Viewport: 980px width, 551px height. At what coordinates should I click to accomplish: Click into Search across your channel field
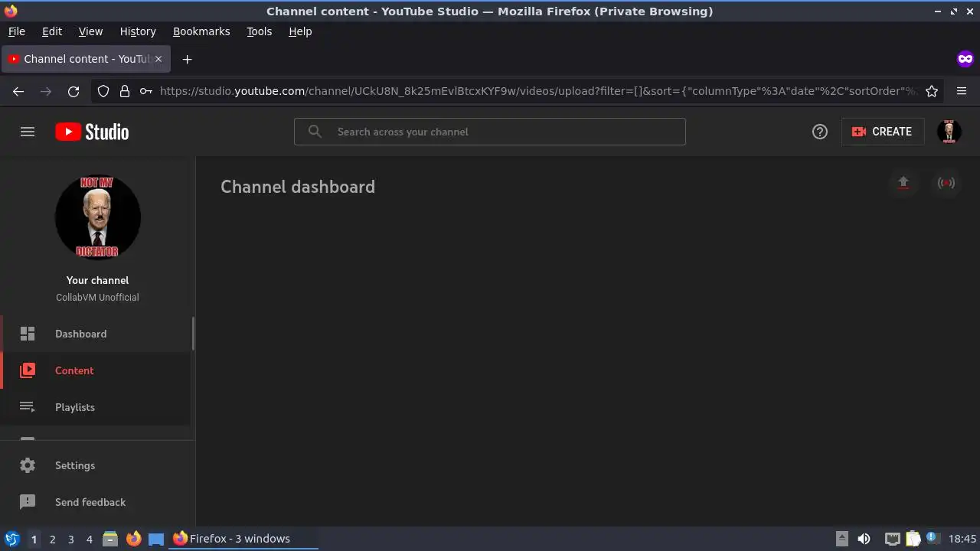(x=490, y=132)
